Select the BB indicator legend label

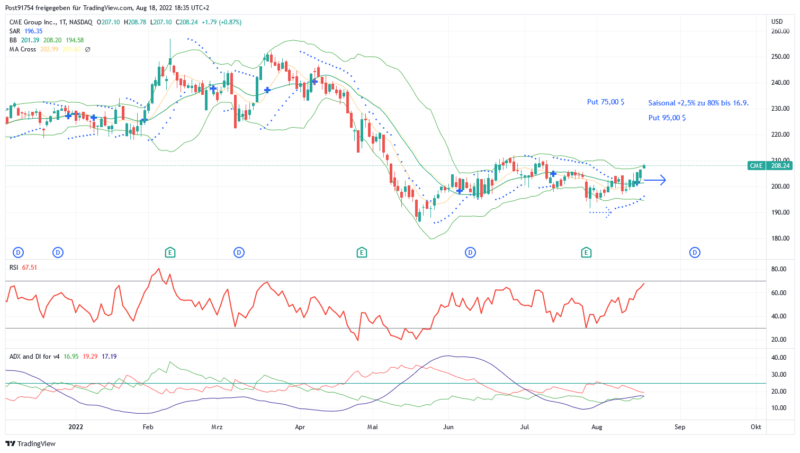pos(13,40)
